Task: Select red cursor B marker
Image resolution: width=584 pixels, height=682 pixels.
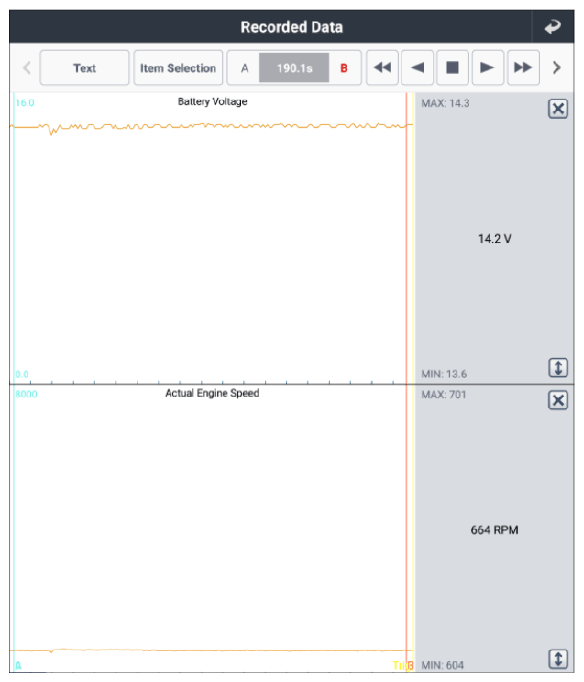Action: pyautogui.click(x=344, y=68)
